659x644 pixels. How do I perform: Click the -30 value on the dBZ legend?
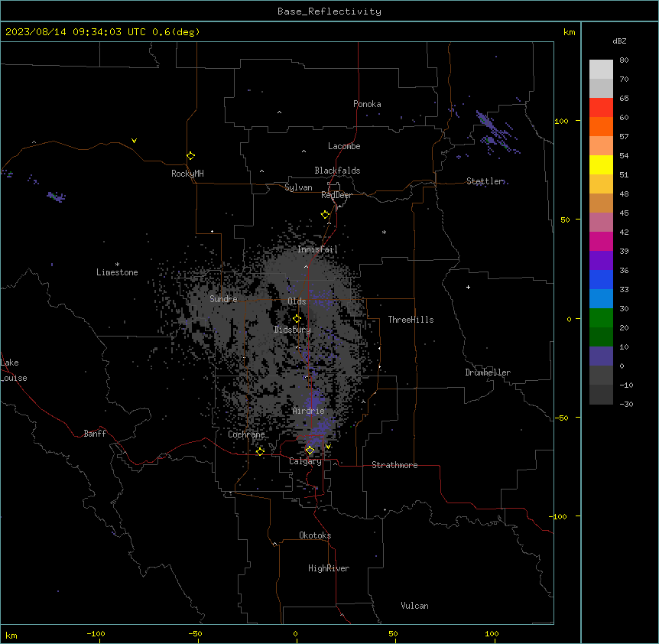click(x=626, y=404)
